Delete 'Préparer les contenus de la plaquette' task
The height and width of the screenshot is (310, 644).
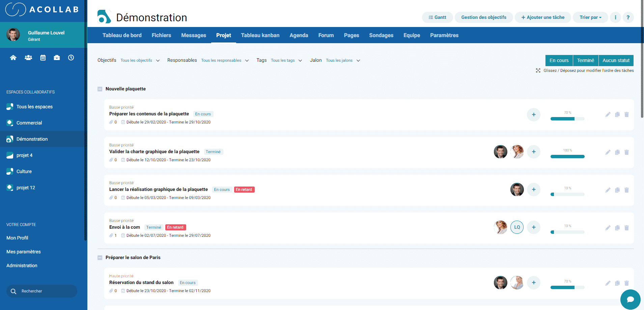tap(627, 114)
